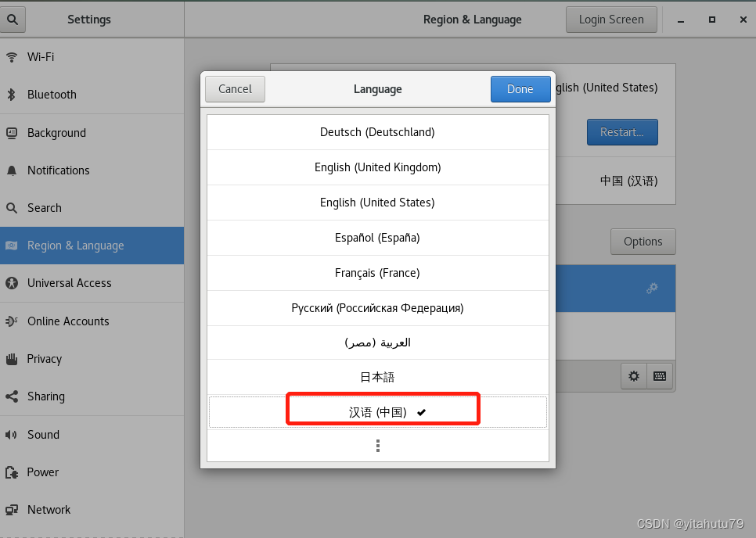The height and width of the screenshot is (538, 756).
Task: Click the Wi-Fi icon in the sidebar
Action: tap(12, 57)
